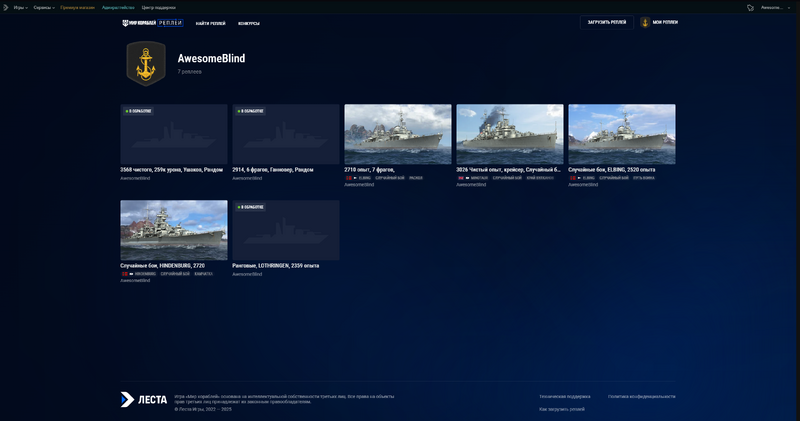Open ship thumbnail of 'ELBING, 2520 опыта' replay
The width and height of the screenshot is (800, 421).
tap(622, 134)
